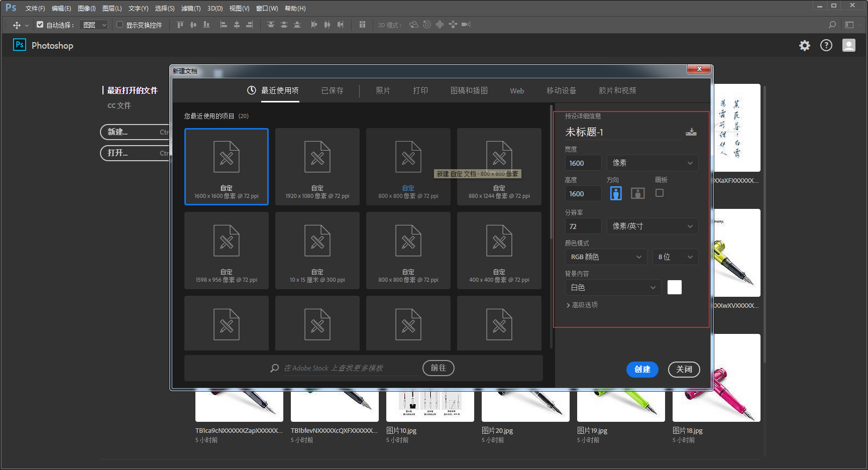Click the distribute horizontal centers icon
This screenshot has height=470, width=868.
tap(328, 25)
